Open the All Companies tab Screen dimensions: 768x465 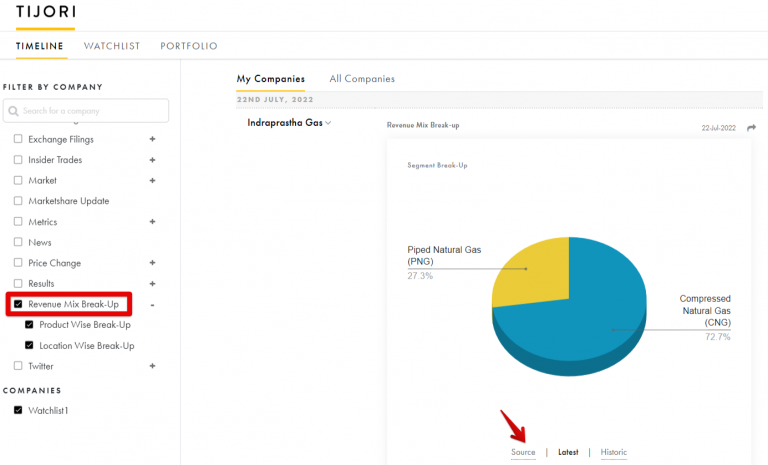(x=362, y=79)
